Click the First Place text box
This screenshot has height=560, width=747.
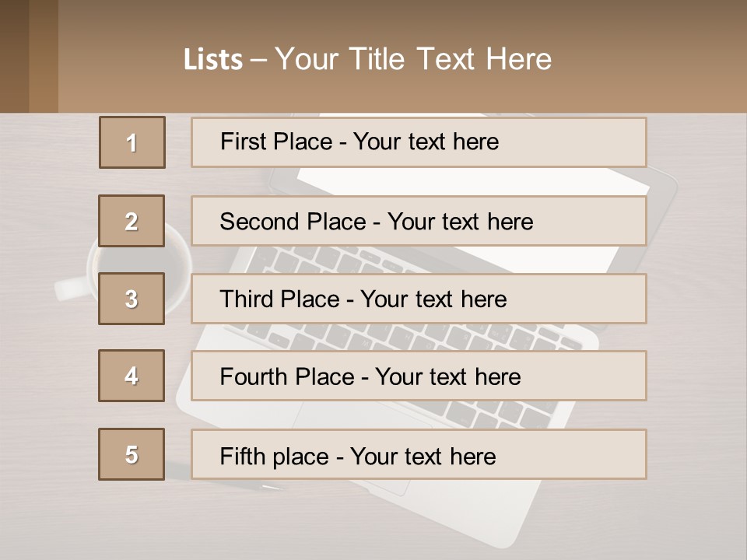pos(418,142)
